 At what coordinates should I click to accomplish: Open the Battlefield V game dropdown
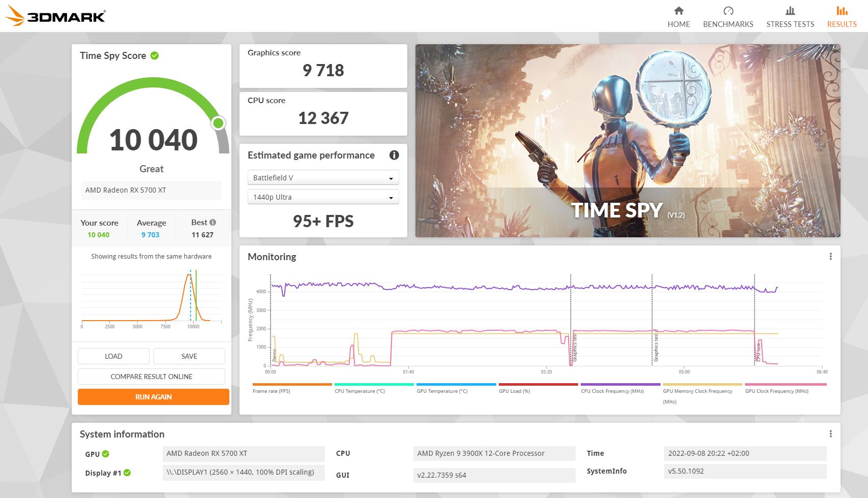(323, 177)
